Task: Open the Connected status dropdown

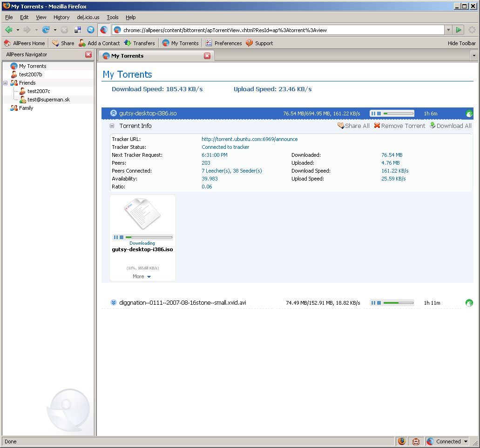Action: tap(466, 441)
